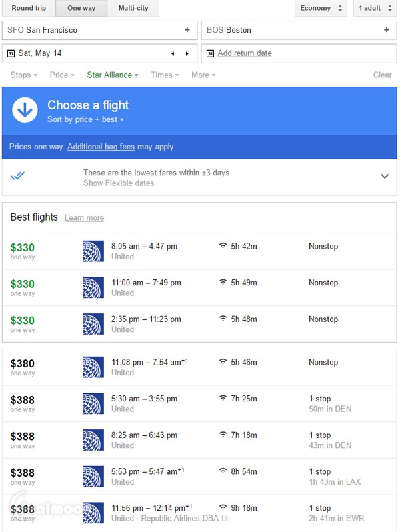Go to the next departure date arrow
The width and height of the screenshot is (400, 532).
187,53
